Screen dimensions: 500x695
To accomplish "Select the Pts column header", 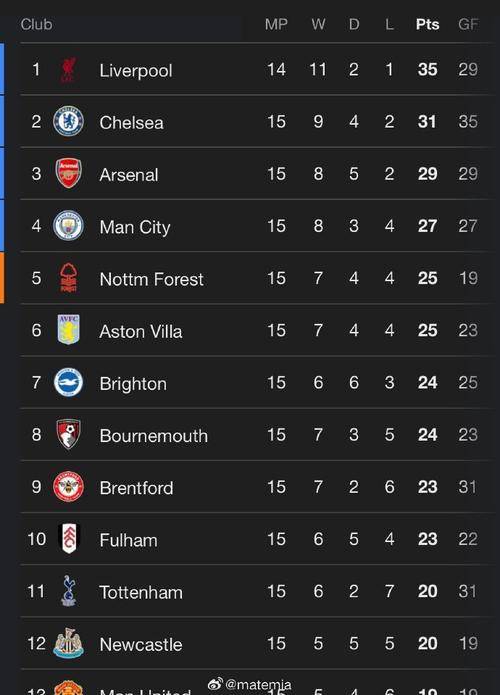I will [x=427, y=24].
